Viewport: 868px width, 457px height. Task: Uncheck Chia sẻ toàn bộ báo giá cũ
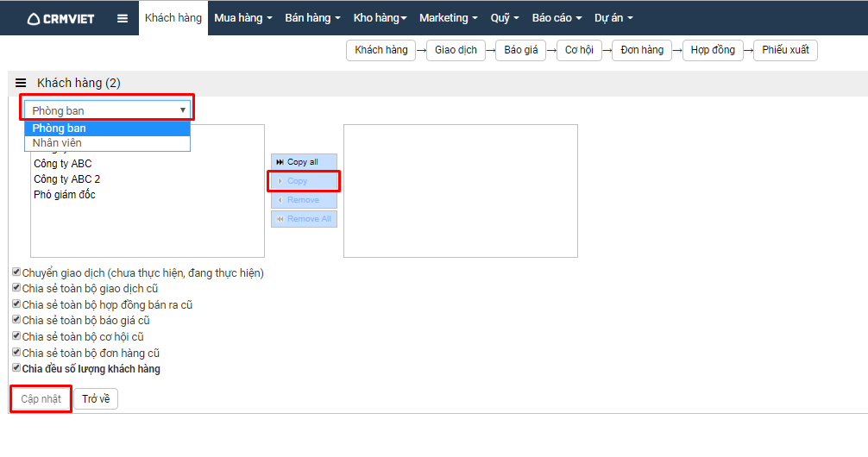16,320
